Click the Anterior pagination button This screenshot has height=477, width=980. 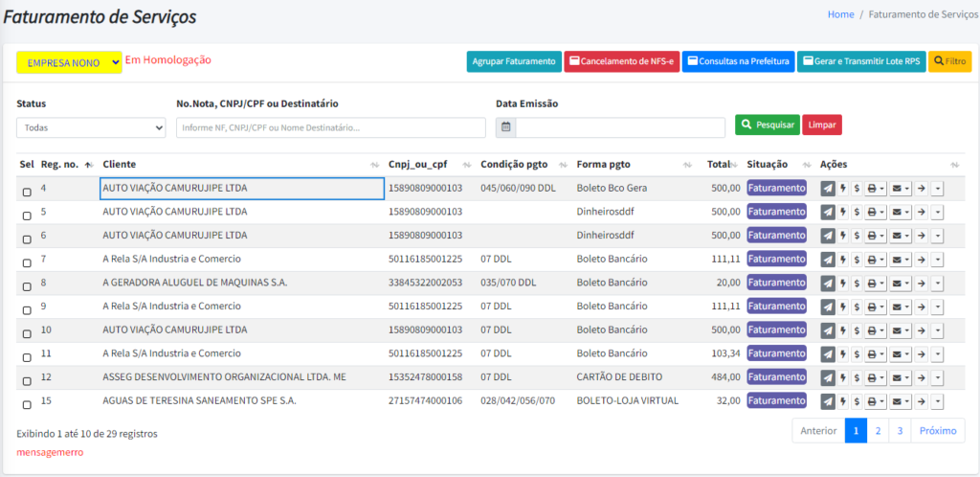819,431
